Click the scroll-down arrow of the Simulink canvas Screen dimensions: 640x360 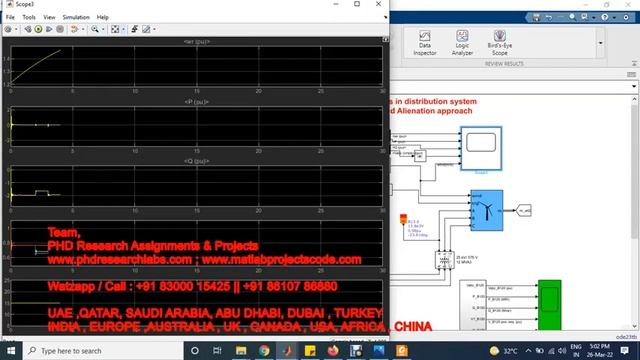click(x=634, y=326)
